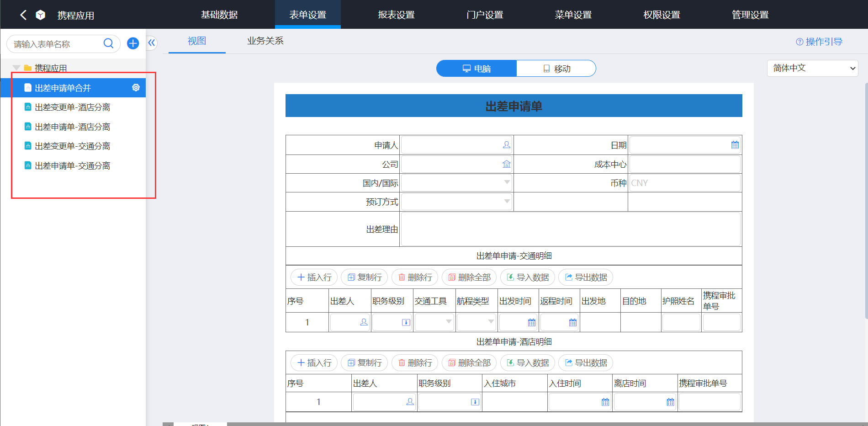Click the back arrow in header
868x426 pixels.
[x=23, y=15]
